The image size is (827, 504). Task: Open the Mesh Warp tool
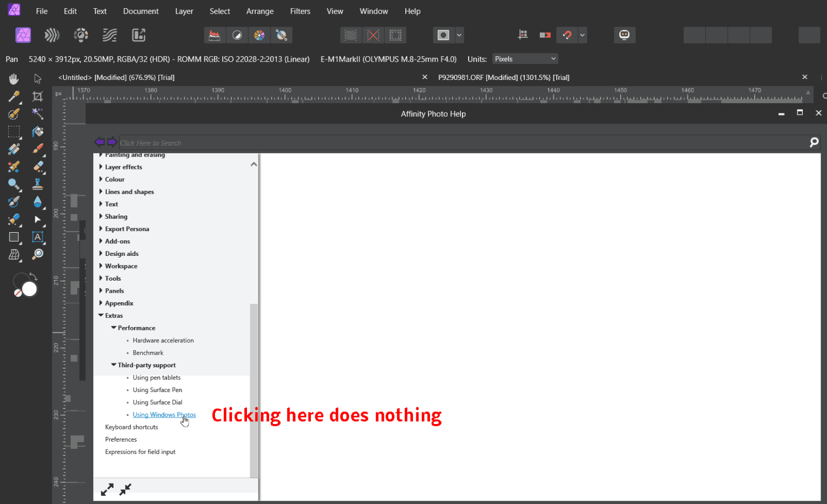coord(14,255)
